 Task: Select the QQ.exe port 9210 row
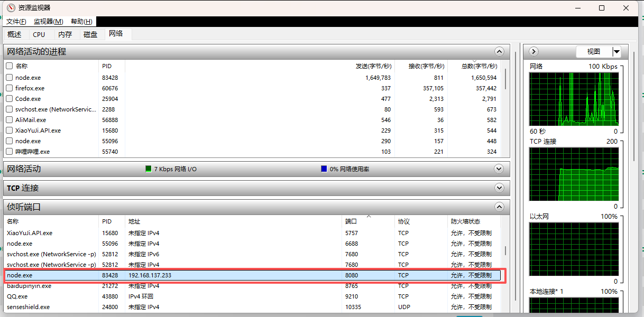tap(253, 296)
